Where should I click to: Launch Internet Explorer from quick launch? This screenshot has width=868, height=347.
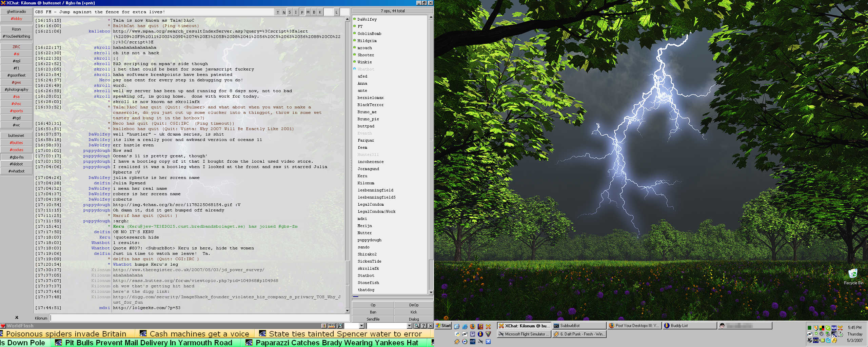point(465,326)
